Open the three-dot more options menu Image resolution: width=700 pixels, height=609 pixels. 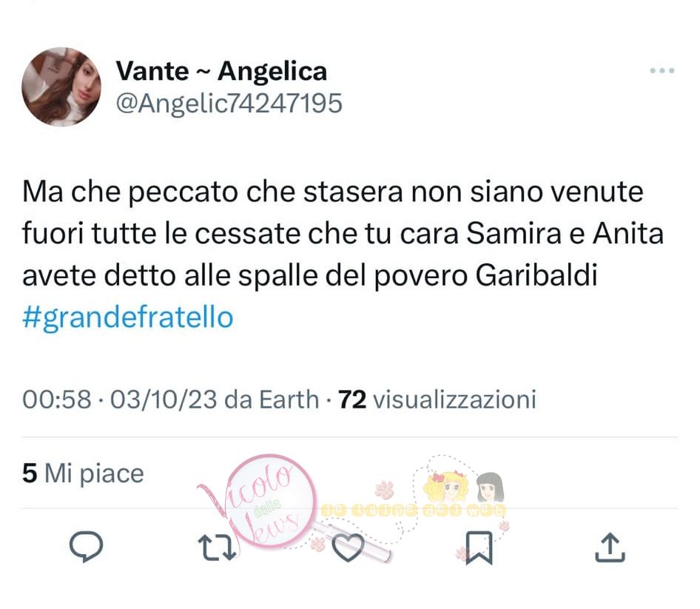[x=662, y=70]
